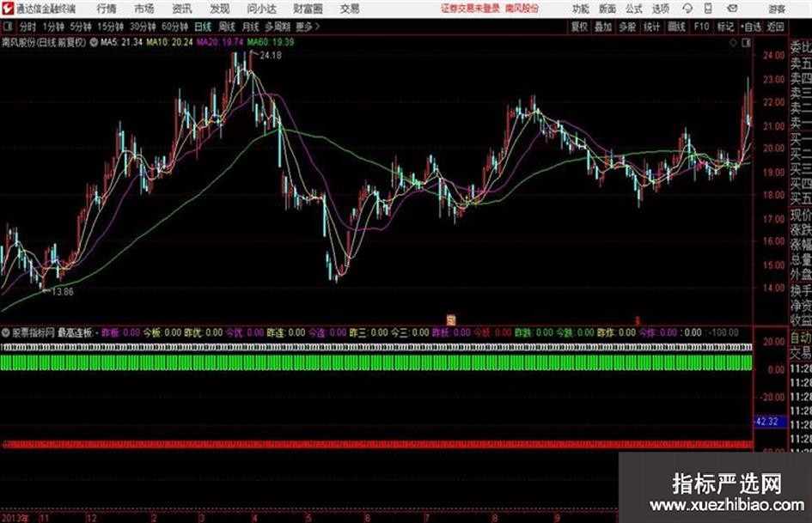The height and width of the screenshot is (523, 812).
Task: Click the 13.86 low price label
Action: click(62, 291)
